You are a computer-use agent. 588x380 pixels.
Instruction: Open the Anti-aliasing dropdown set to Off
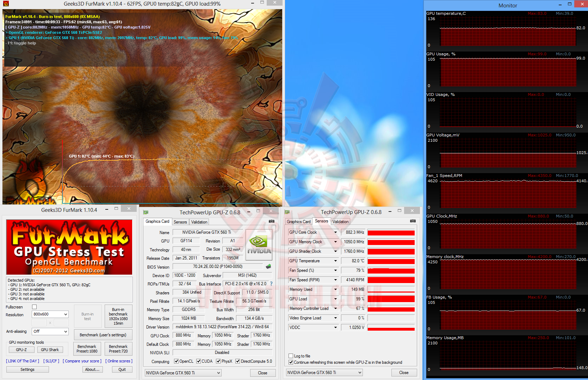(x=50, y=332)
